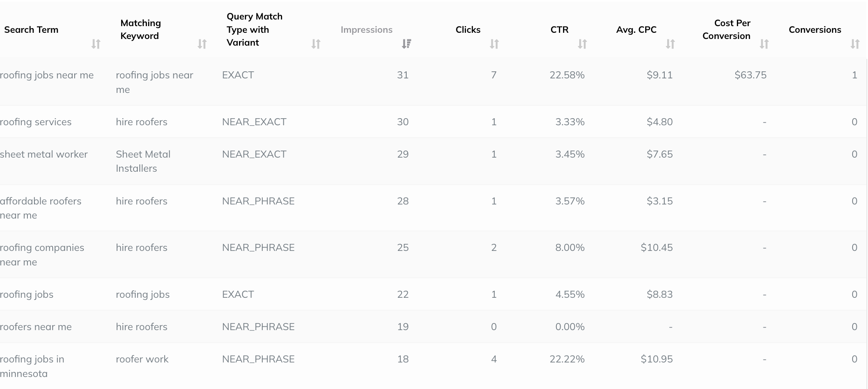Screen dimensions: 868x389
Task: Click sort arrows icon for Search Term
Action: coord(96,44)
